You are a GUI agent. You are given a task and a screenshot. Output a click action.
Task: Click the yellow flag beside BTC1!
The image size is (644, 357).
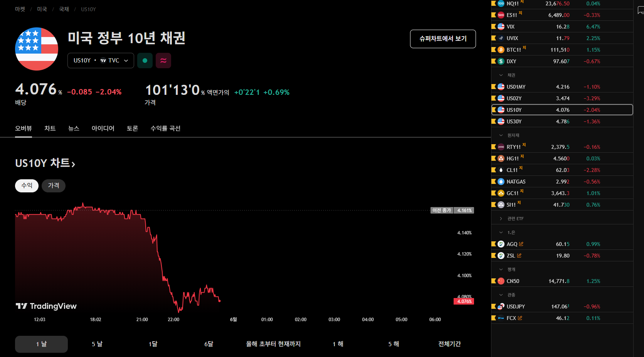(494, 50)
